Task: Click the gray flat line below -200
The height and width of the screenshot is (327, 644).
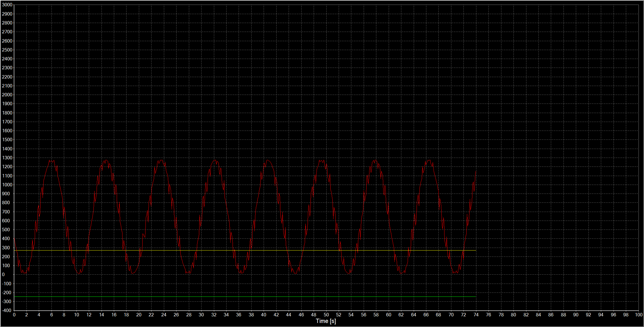Action: click(x=172, y=297)
